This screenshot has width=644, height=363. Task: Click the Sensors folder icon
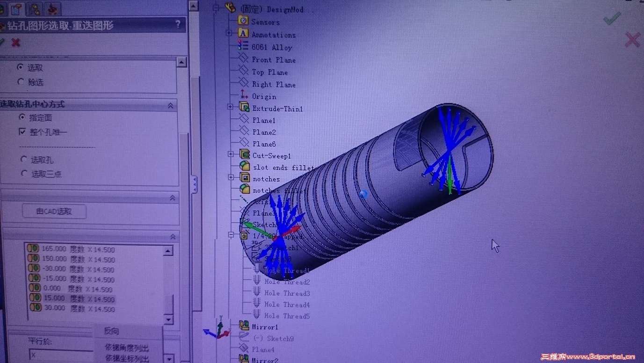243,21
